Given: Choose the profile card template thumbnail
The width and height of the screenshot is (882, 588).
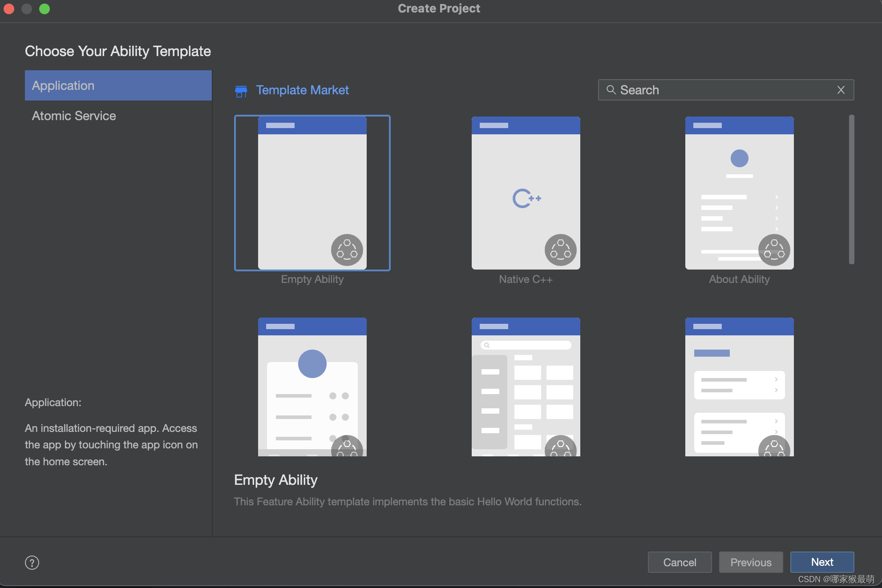Looking at the screenshot, I should [x=312, y=387].
